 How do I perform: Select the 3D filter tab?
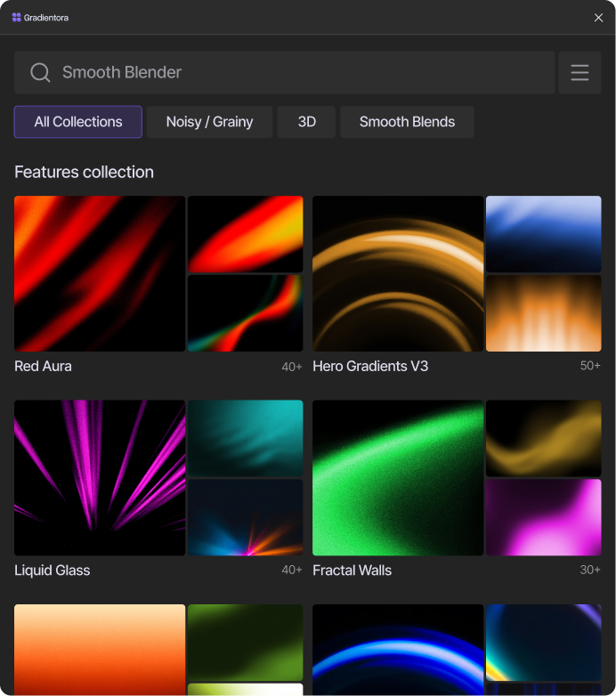pos(307,122)
